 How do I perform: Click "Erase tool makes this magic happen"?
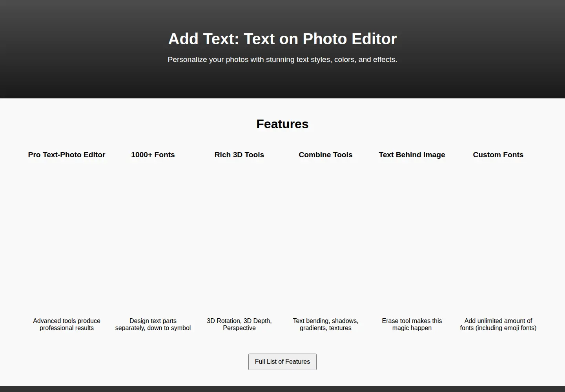click(412, 325)
